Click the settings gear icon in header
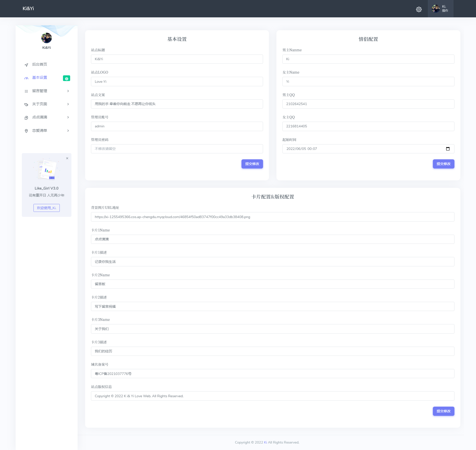 pyautogui.click(x=419, y=9)
